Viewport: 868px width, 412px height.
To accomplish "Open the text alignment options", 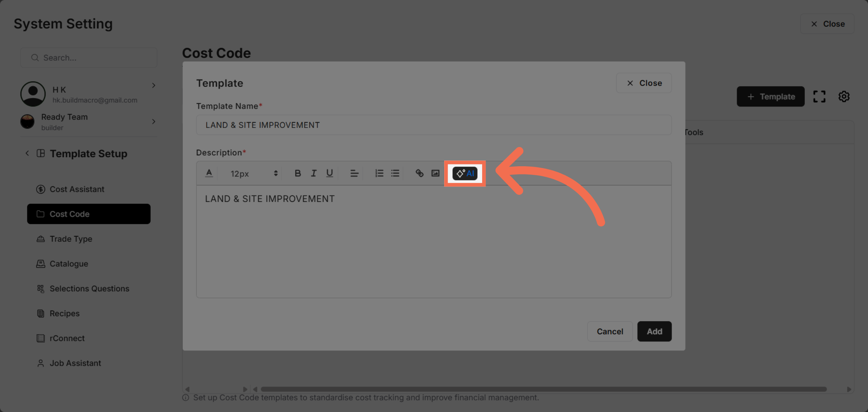I will coord(354,173).
